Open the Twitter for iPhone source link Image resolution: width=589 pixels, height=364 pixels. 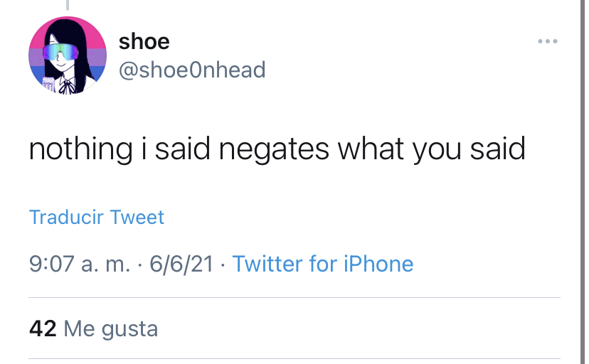(x=323, y=264)
